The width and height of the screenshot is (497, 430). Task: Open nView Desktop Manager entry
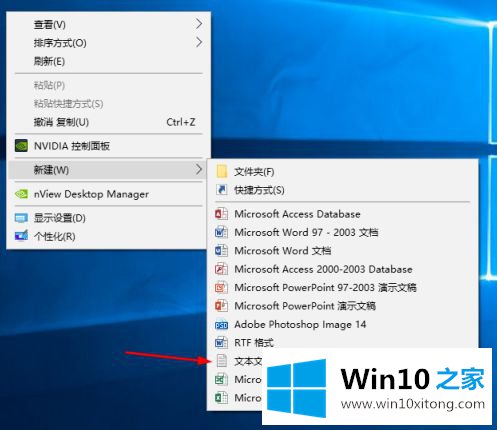point(108,194)
